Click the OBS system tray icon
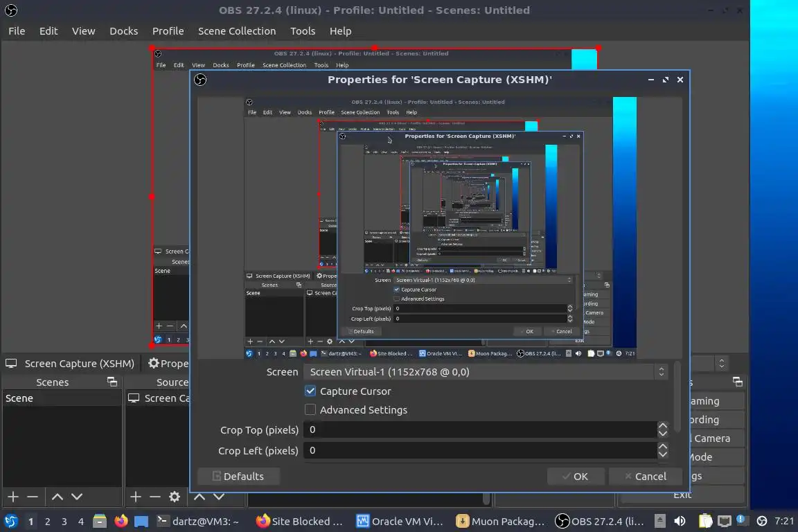Screen dimensions: 798x532 762,522
